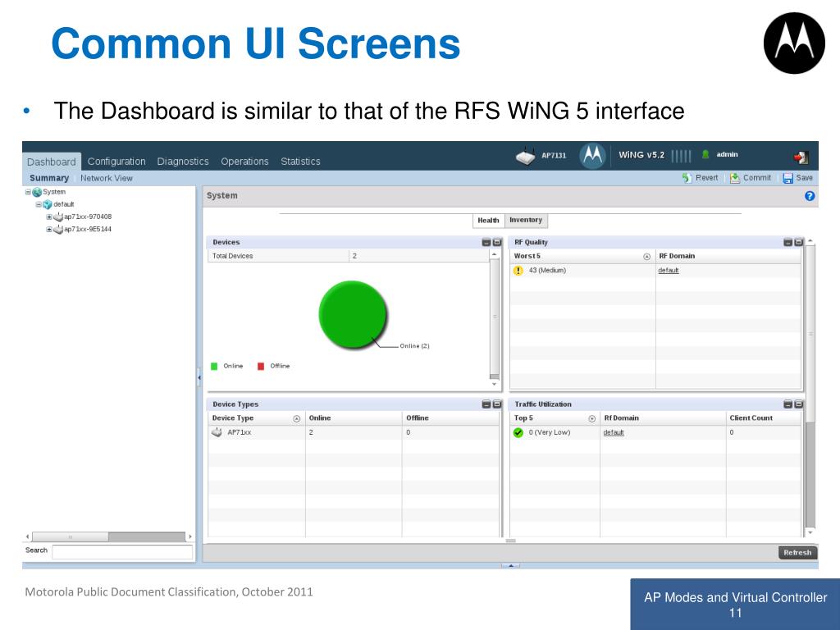Image resolution: width=840 pixels, height=630 pixels.
Task: Minimize the RF Quality panel
Action: pyautogui.click(x=788, y=242)
